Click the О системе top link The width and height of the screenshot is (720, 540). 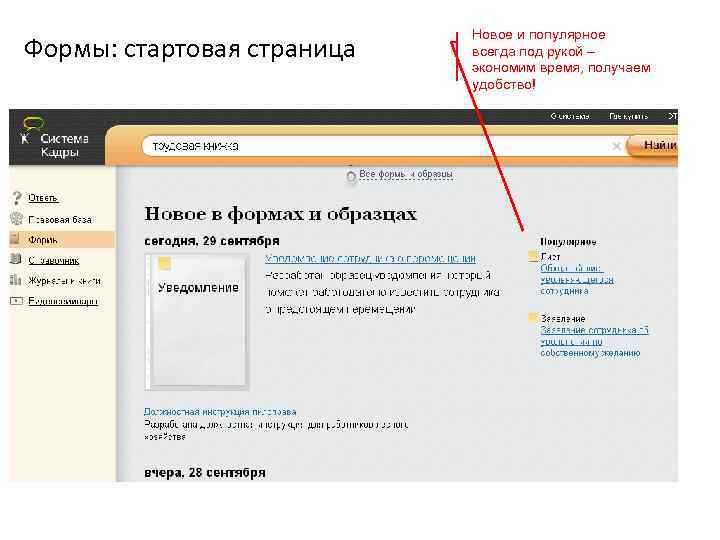(x=570, y=116)
